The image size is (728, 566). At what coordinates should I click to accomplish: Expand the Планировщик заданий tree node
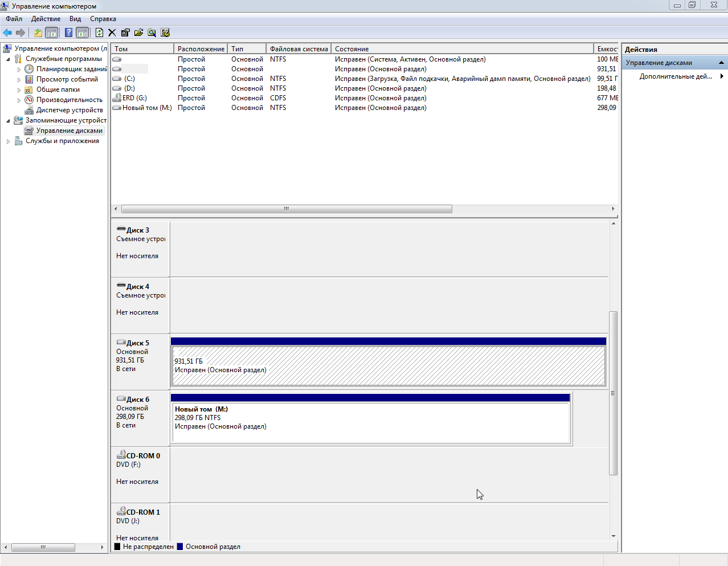click(x=19, y=70)
